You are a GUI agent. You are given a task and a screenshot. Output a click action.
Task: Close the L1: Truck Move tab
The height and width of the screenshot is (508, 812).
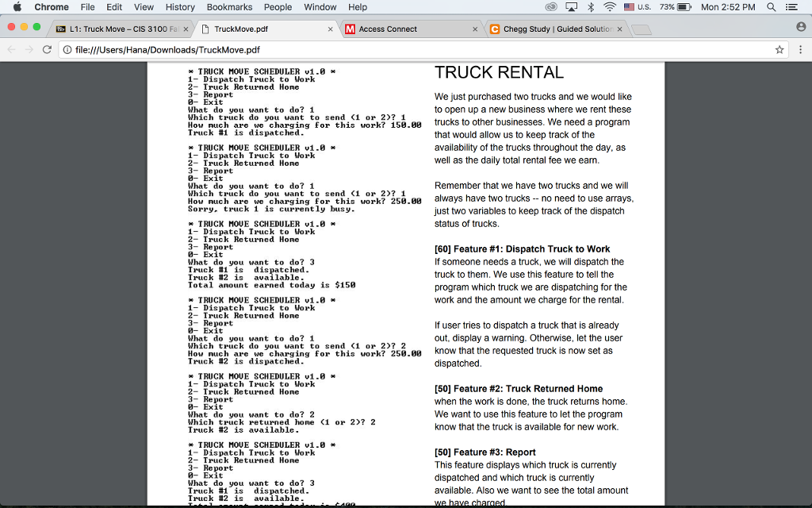pyautogui.click(x=186, y=29)
